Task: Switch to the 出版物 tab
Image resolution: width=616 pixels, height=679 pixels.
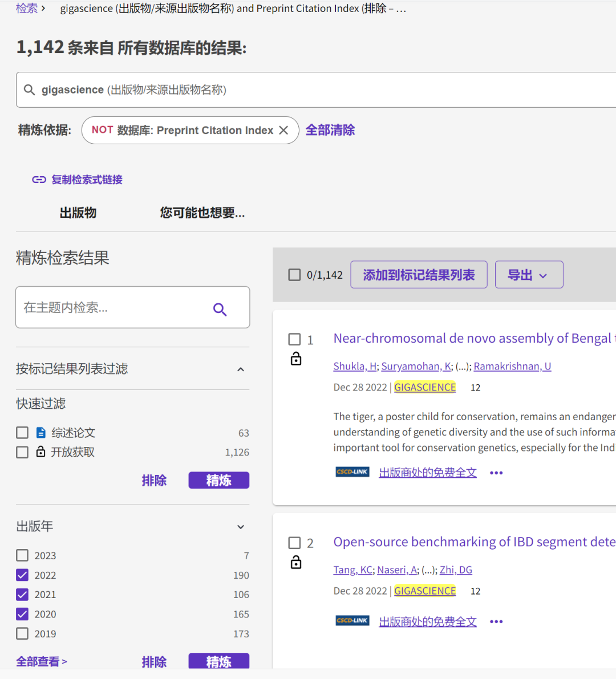Action: tap(77, 213)
